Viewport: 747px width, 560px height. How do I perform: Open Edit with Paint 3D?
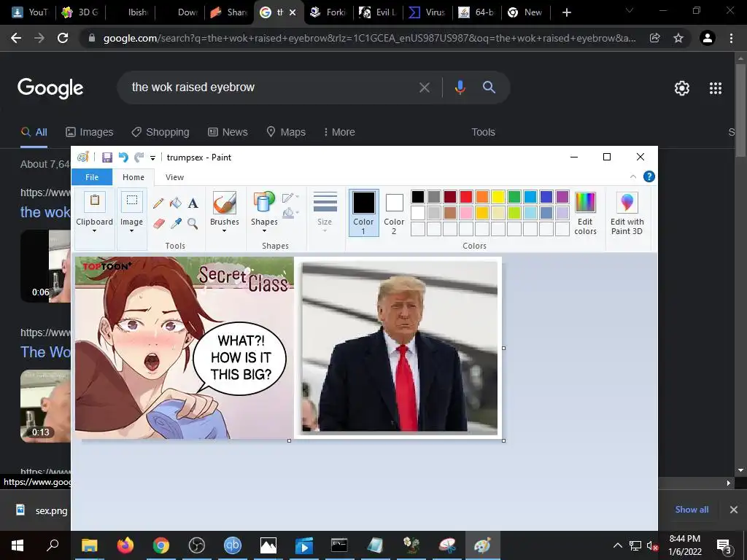(627, 214)
